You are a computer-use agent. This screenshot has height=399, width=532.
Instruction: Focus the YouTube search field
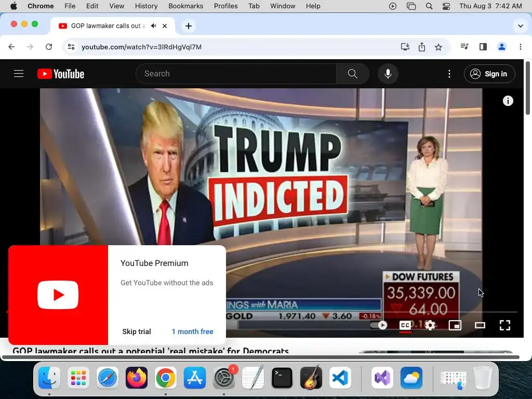click(x=236, y=74)
